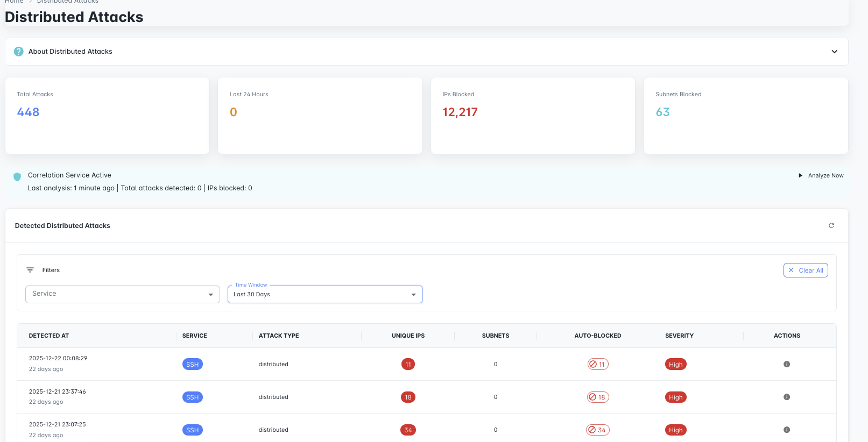Screen dimensions: 868x442
Task: Click Clear All filters button
Action: pyautogui.click(x=806, y=270)
